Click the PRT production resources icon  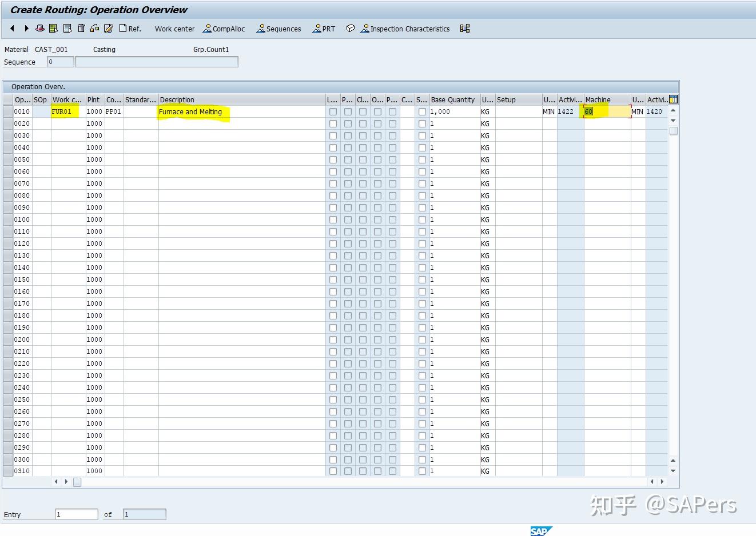click(x=324, y=29)
